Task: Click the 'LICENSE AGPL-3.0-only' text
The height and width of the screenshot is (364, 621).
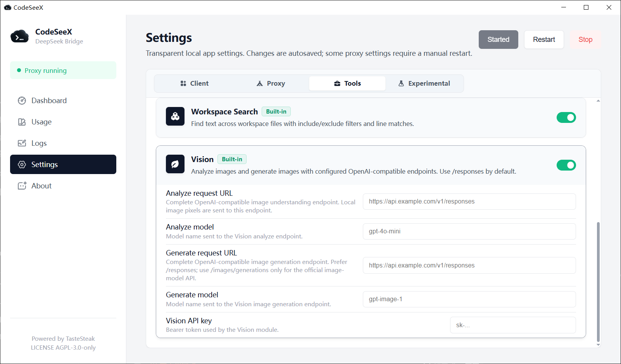Action: [63, 348]
